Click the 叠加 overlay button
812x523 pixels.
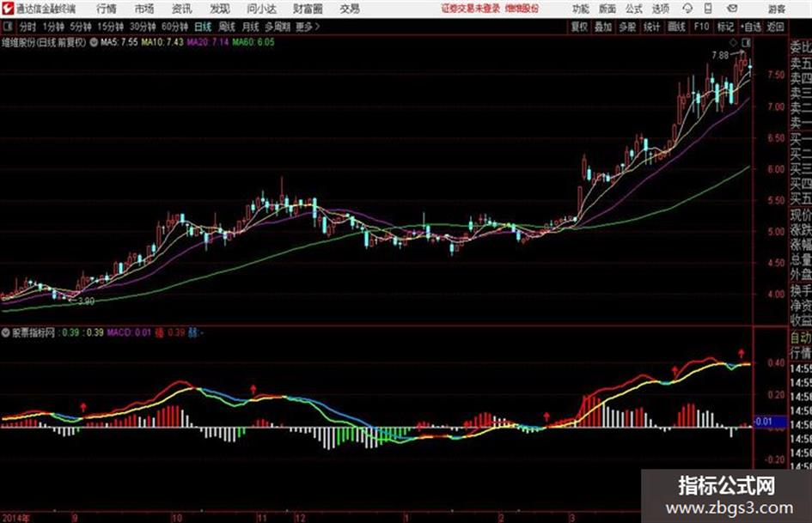[x=603, y=27]
